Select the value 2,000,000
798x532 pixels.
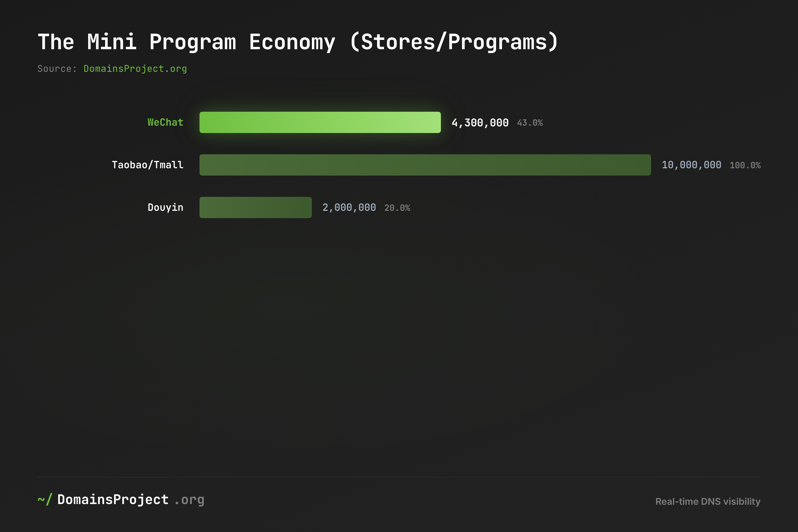tap(349, 207)
